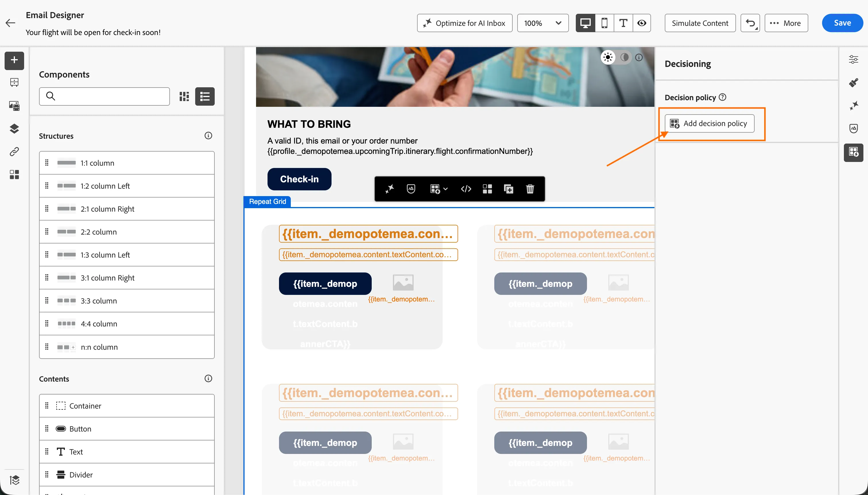
Task: Select dark mode half-moon toggle
Action: 624,57
